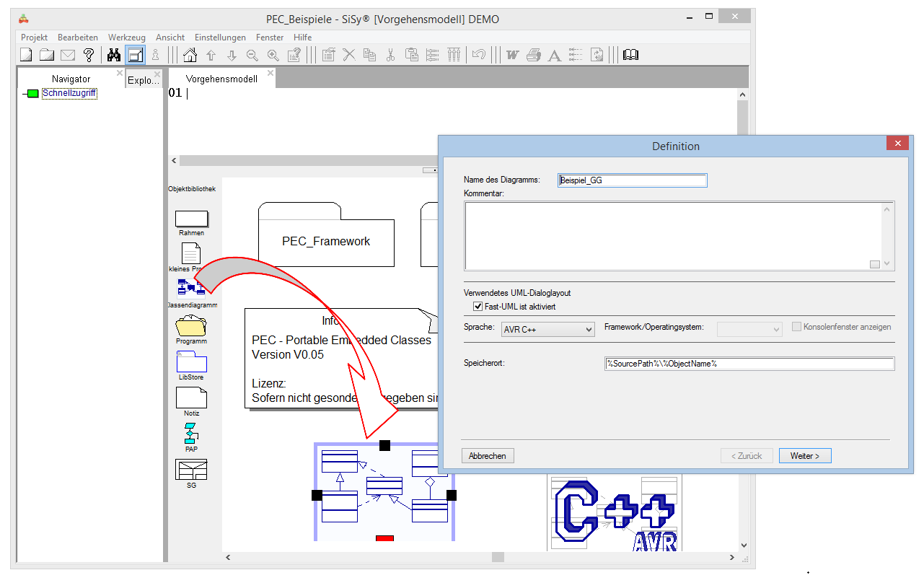Select the Programm folder library icon
The width and height of the screenshot is (924, 583).
[191, 326]
